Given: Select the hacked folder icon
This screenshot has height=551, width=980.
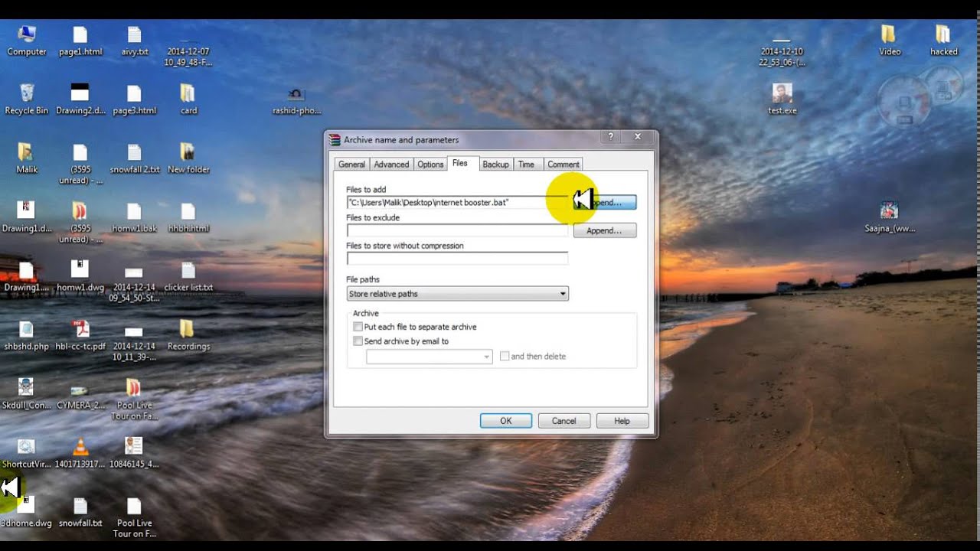Looking at the screenshot, I should (943, 41).
